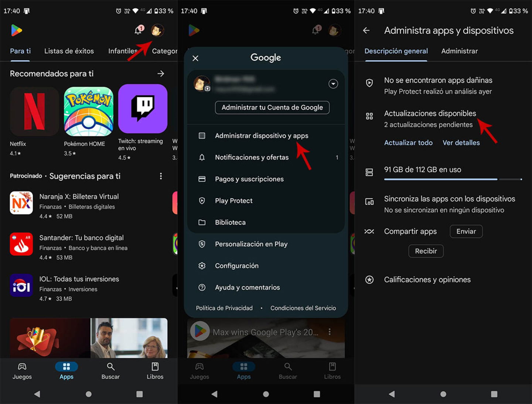The height and width of the screenshot is (404, 532).
Task: Tap Android home button in third screen
Action: [x=443, y=394]
